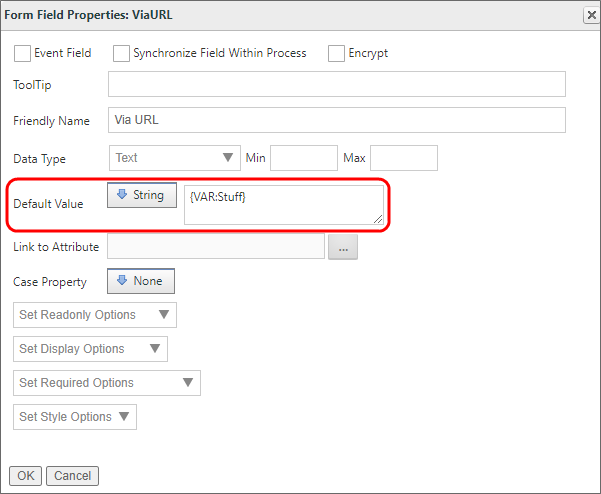The image size is (601, 494).
Task: Browse attributes with the ellipsis button
Action: click(343, 248)
